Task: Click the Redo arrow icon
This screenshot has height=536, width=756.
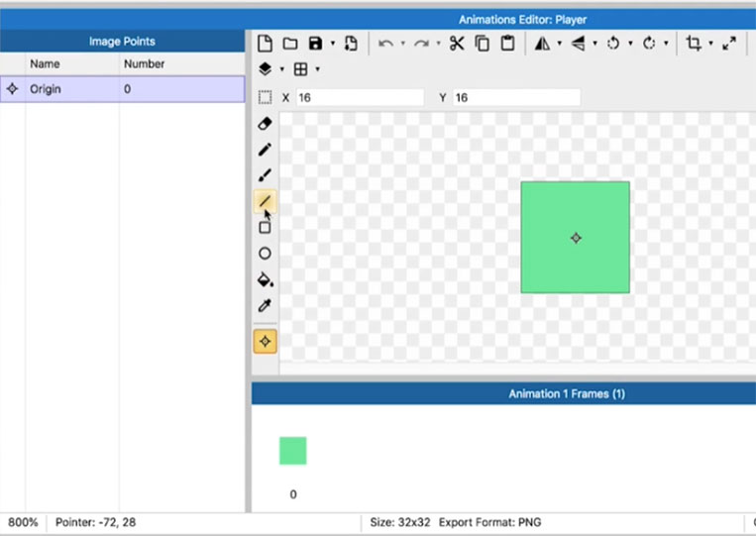Action: click(x=421, y=44)
